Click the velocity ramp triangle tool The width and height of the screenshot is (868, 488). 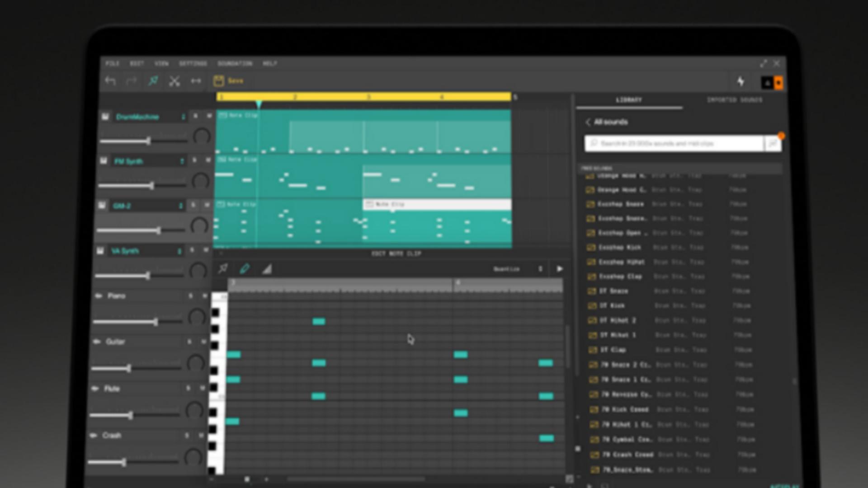pyautogui.click(x=267, y=269)
